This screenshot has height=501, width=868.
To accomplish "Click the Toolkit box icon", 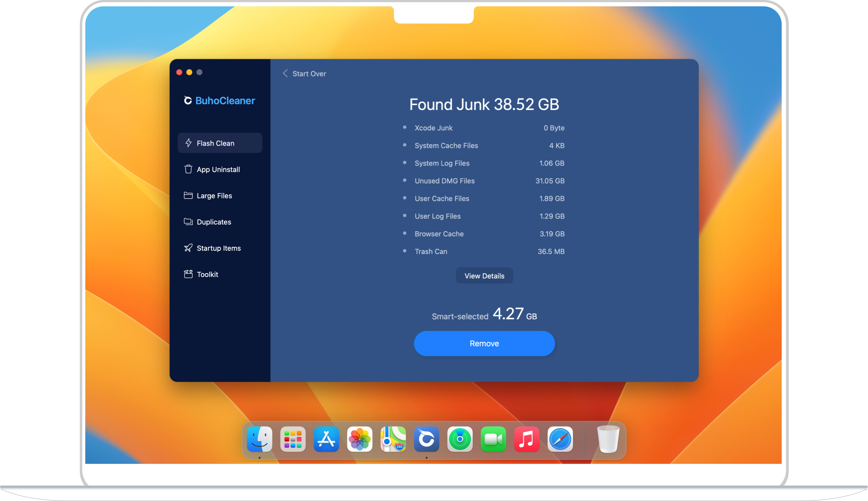I will pos(188,274).
